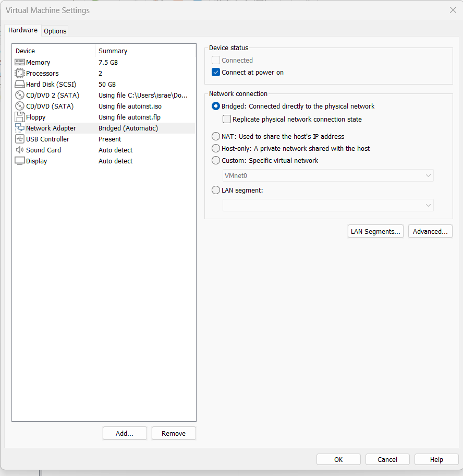The image size is (463, 476).
Task: Switch to the Options tab
Action: click(55, 31)
